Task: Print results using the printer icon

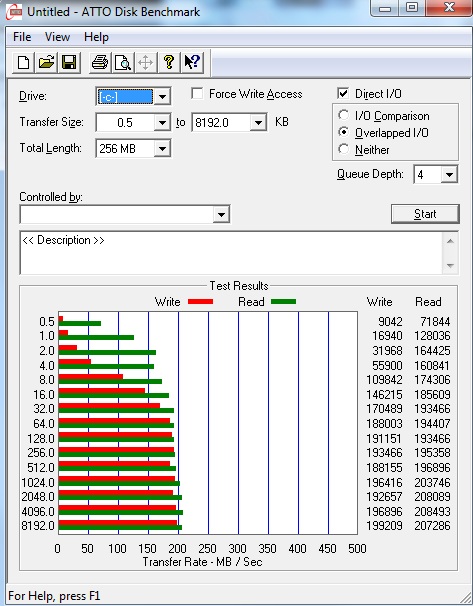Action: [x=100, y=62]
